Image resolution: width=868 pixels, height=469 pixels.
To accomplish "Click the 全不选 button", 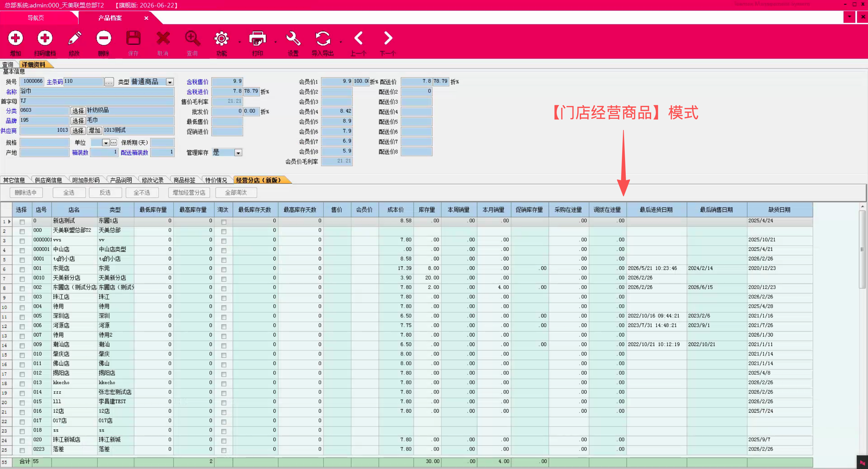I will [x=142, y=192].
